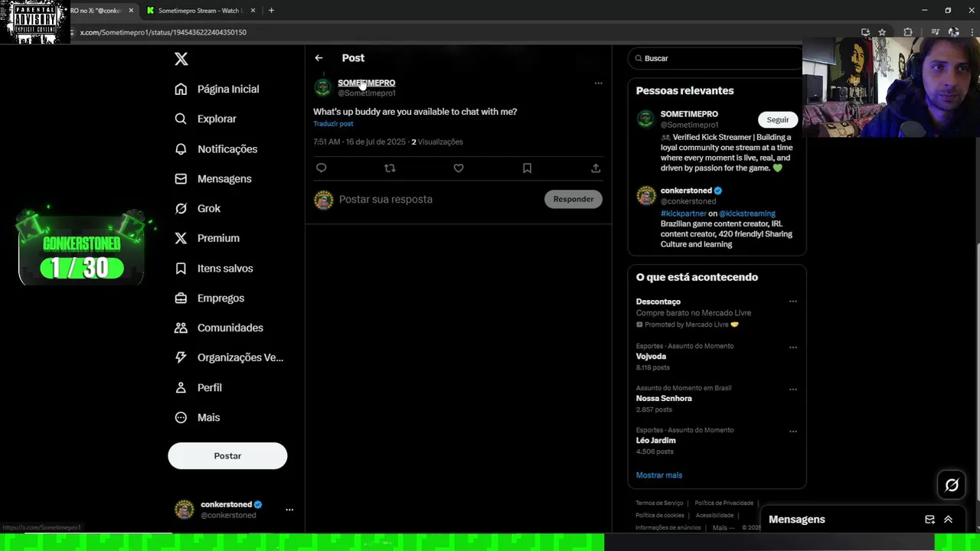Open the SOMETIMEPRO profile name link
This screenshot has height=551, width=980.
[x=366, y=83]
